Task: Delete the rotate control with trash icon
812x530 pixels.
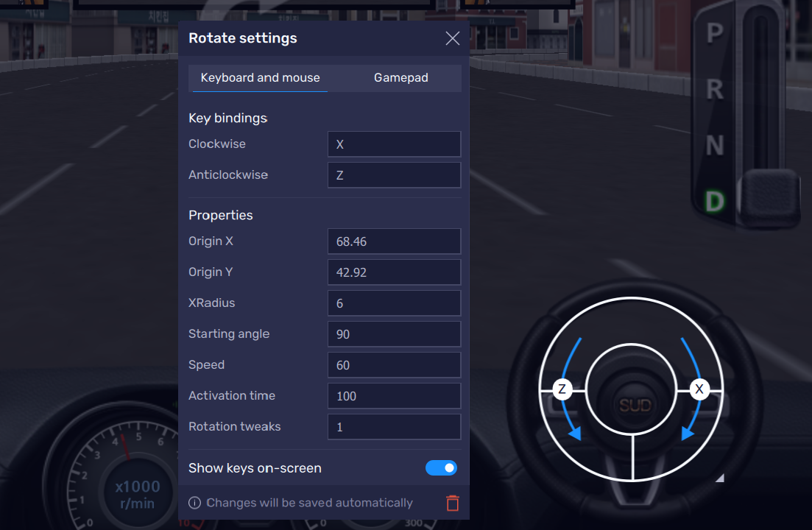Action: [x=453, y=503]
